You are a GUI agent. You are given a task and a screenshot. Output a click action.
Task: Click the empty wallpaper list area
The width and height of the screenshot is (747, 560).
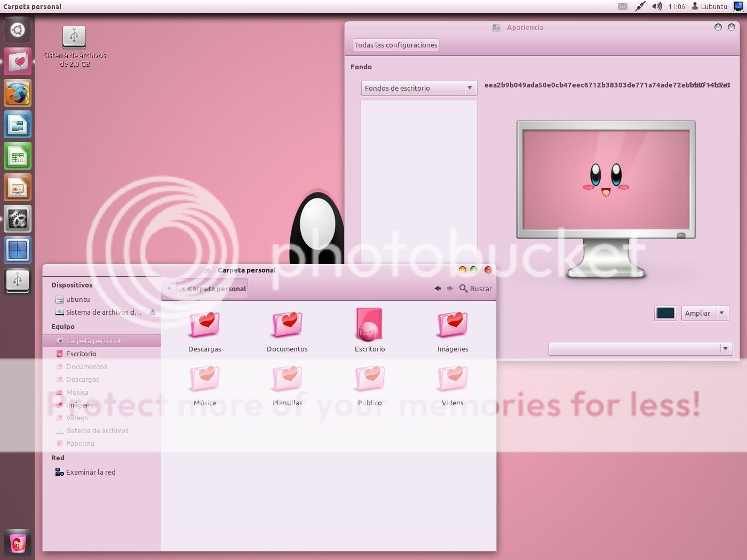419,181
